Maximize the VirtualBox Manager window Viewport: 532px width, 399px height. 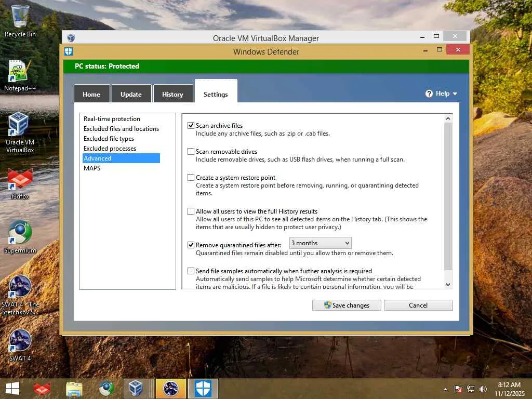click(x=436, y=36)
